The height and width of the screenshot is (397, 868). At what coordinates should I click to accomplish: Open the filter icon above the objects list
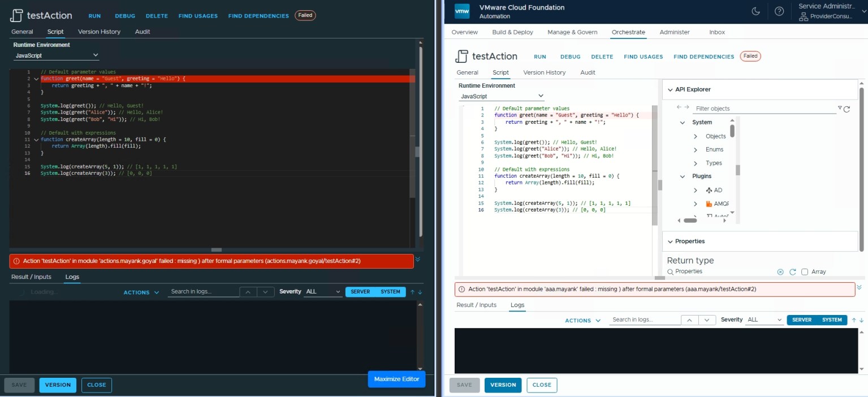click(839, 108)
